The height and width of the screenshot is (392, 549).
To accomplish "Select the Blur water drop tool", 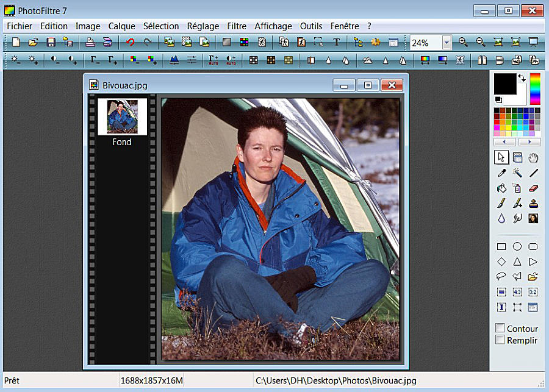I will tap(501, 219).
